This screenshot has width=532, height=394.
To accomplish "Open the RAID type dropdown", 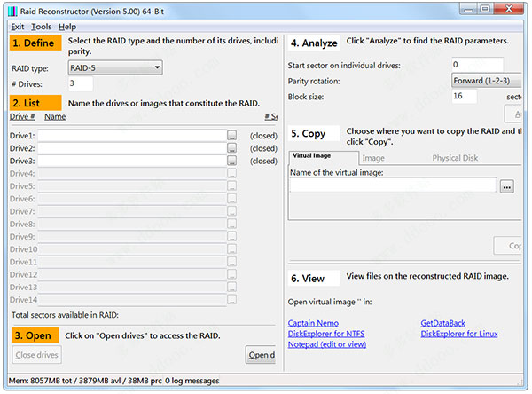I will pos(115,67).
